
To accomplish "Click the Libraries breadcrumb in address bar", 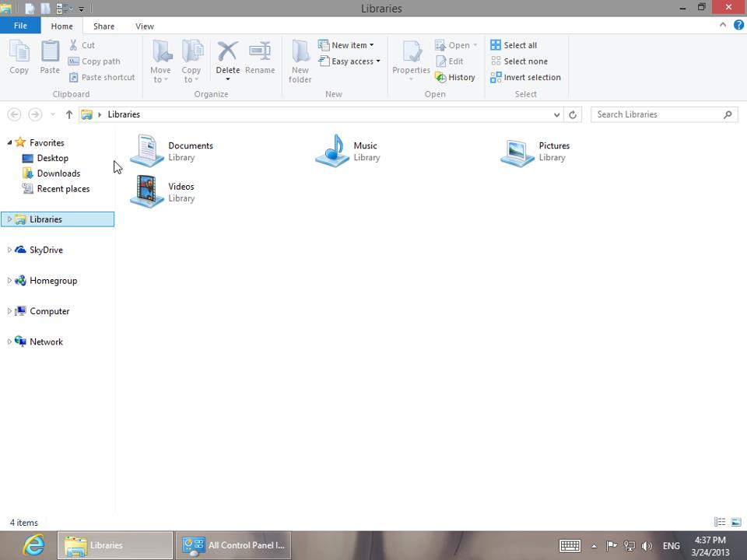I will (124, 114).
